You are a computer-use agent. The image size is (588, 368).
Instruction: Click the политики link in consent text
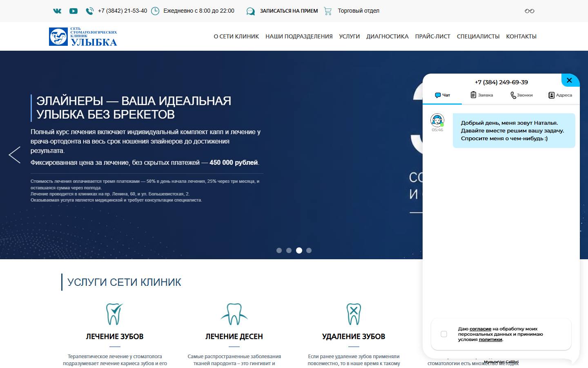pos(490,339)
